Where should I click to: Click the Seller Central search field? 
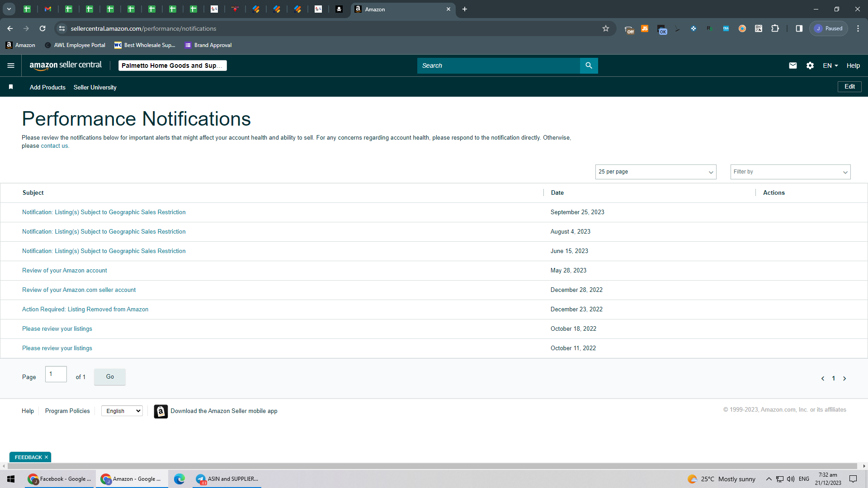[498, 66]
